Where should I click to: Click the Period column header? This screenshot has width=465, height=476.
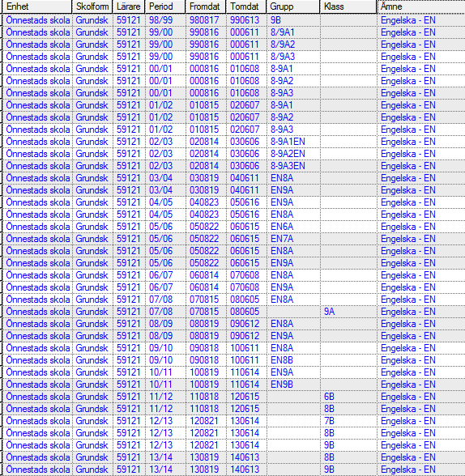coord(165,6)
